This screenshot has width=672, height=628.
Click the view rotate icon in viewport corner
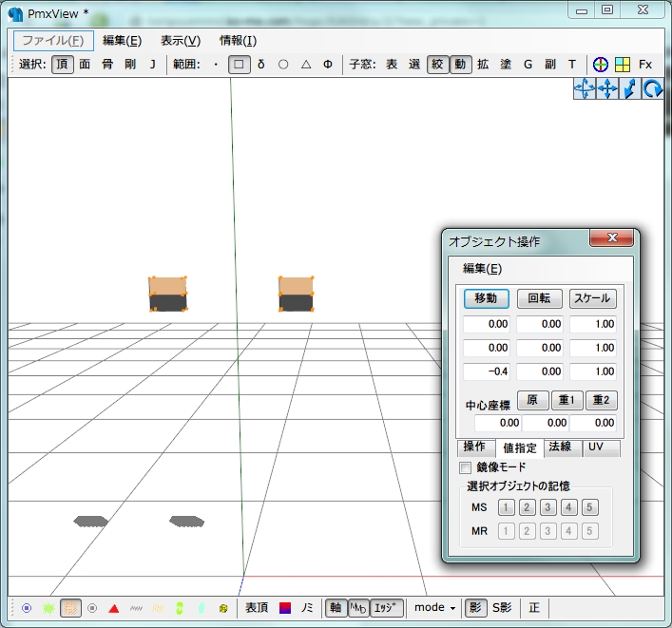652,88
